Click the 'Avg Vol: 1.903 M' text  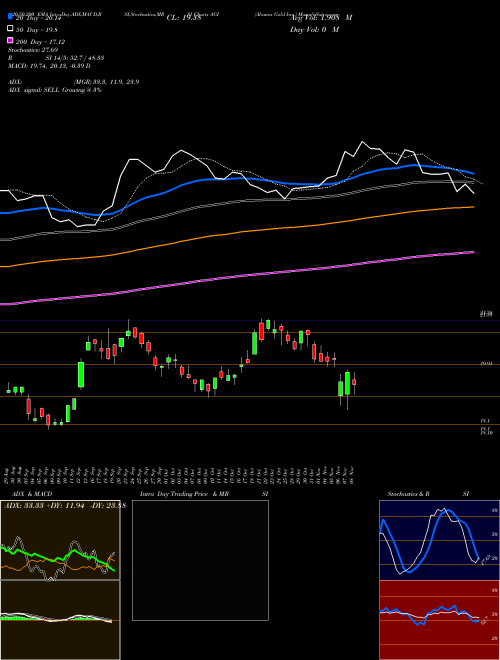pos(321,18)
